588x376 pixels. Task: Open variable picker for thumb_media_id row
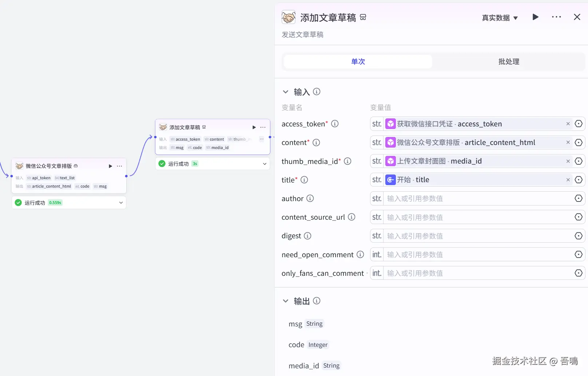579,161
